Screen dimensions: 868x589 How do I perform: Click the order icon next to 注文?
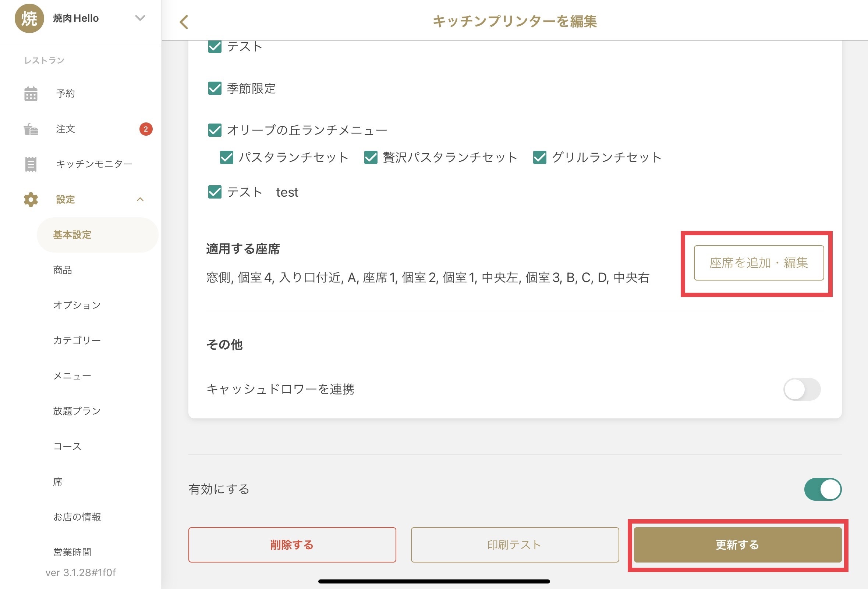(31, 129)
